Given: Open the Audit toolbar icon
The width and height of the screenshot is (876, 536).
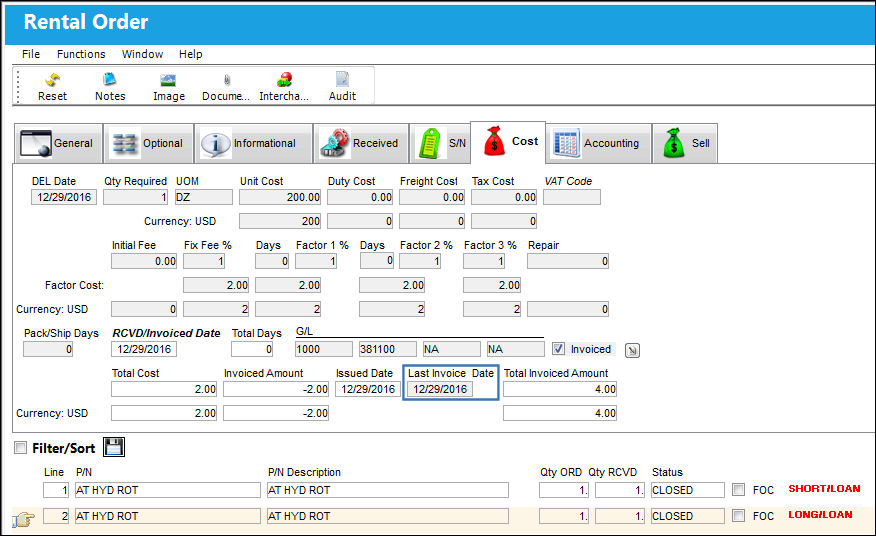Looking at the screenshot, I should [342, 79].
